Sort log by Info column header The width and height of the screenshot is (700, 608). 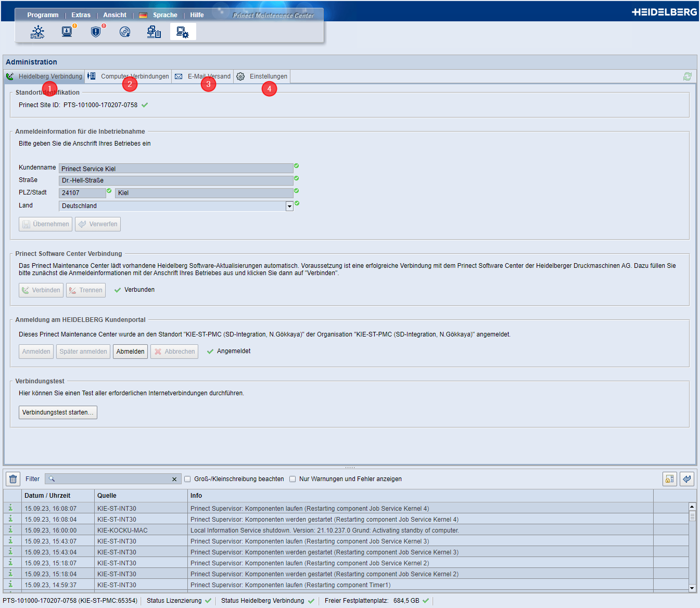[421, 496]
